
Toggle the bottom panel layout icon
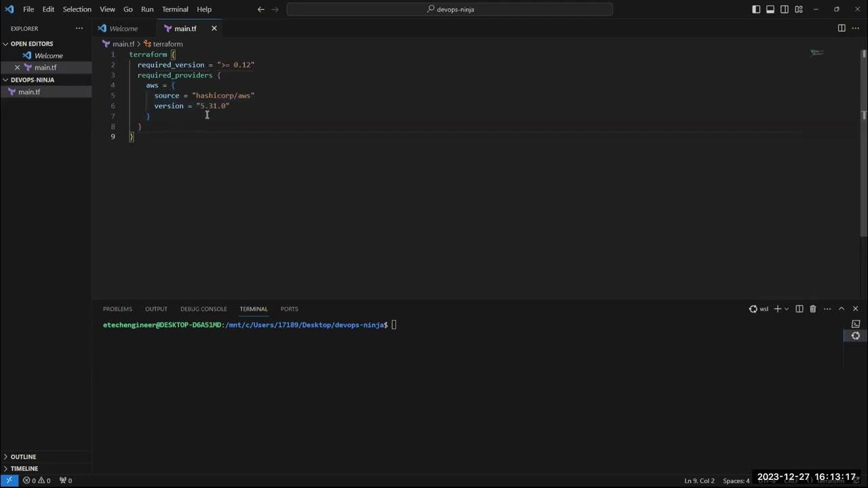point(770,9)
